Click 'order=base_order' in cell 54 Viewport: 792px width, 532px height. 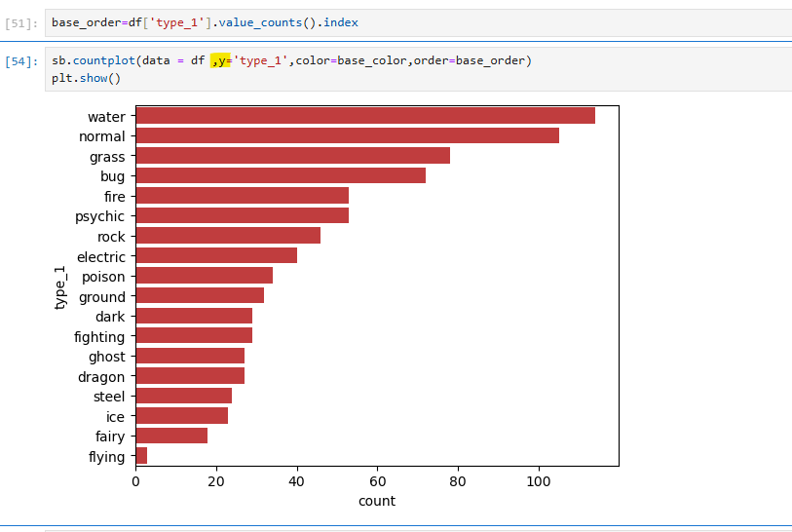(470, 60)
